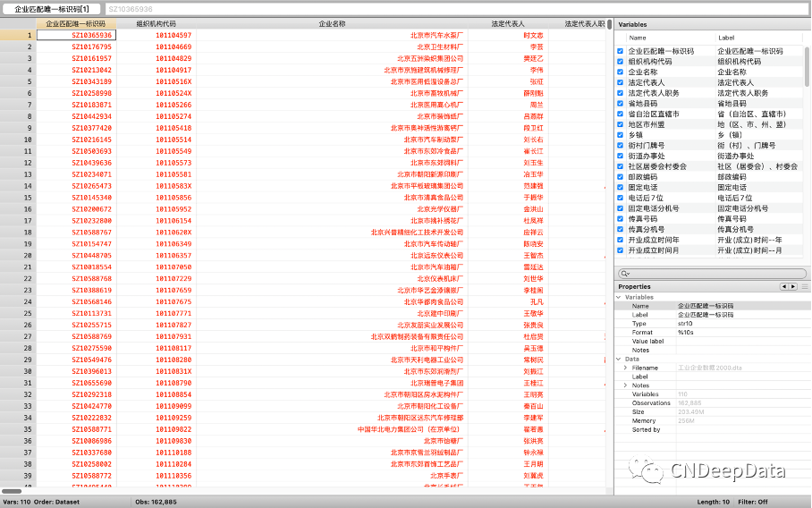Click the data grid vertical scrollbar thumb

click(610, 24)
